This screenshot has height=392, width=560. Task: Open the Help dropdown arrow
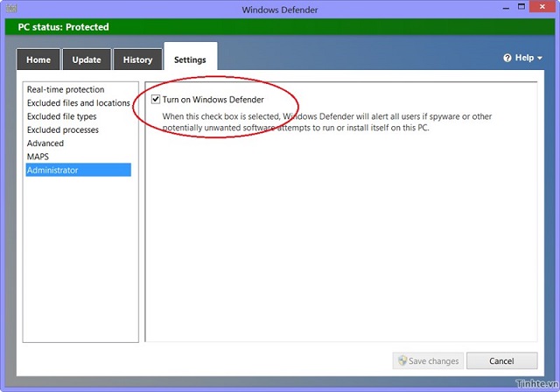[540, 58]
